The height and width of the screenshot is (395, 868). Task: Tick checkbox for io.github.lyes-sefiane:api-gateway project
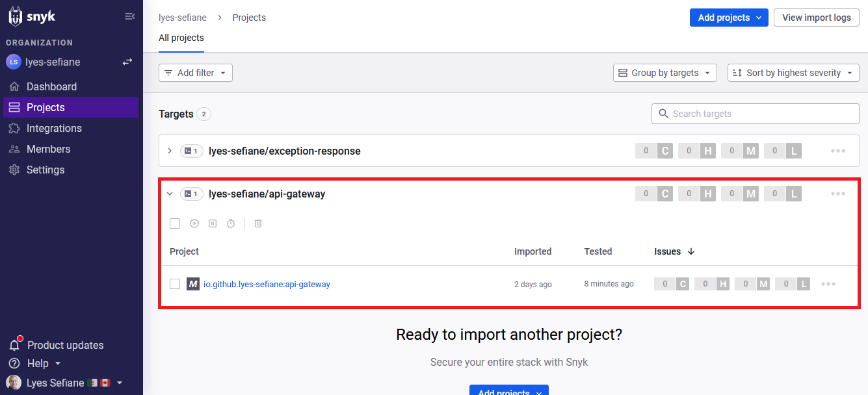coord(175,284)
